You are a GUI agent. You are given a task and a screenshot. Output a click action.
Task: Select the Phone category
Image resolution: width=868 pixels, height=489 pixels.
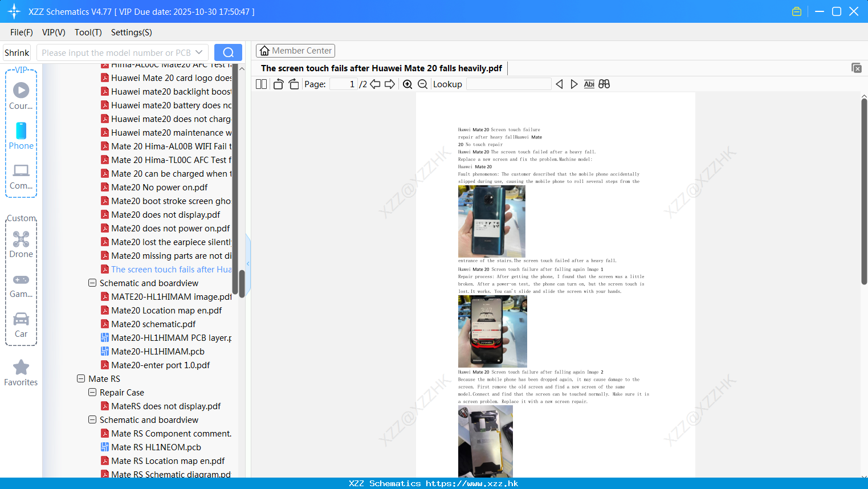(21, 136)
